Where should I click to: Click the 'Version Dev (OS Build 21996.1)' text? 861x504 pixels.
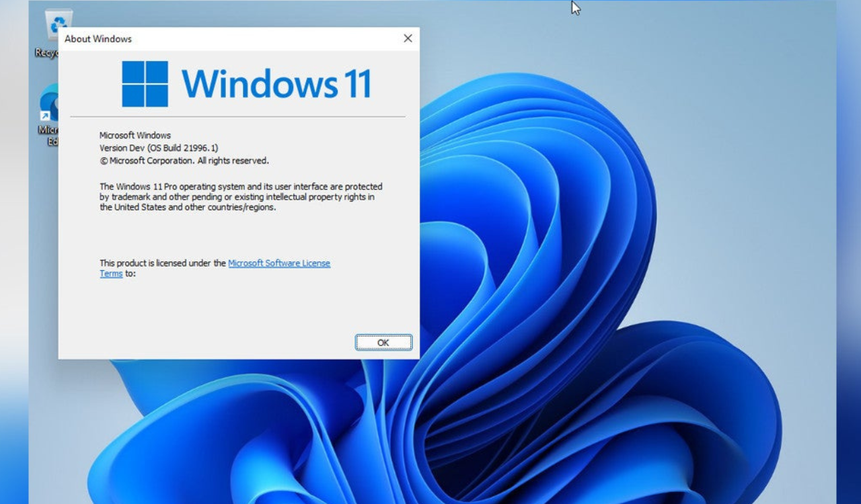(159, 148)
